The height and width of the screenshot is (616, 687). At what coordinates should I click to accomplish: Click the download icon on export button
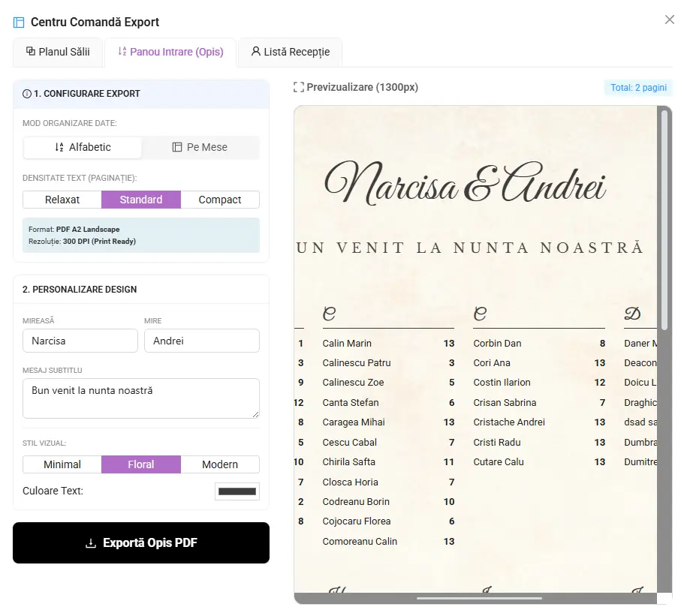point(91,543)
